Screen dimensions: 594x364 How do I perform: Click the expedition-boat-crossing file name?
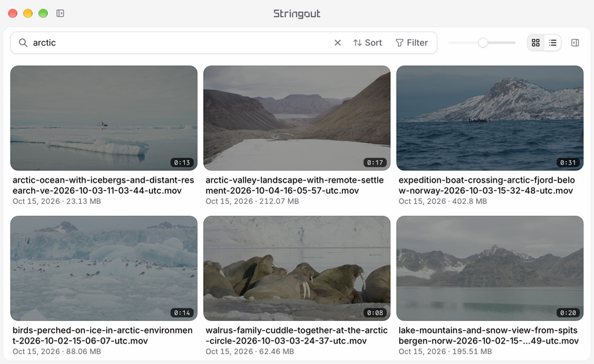487,185
